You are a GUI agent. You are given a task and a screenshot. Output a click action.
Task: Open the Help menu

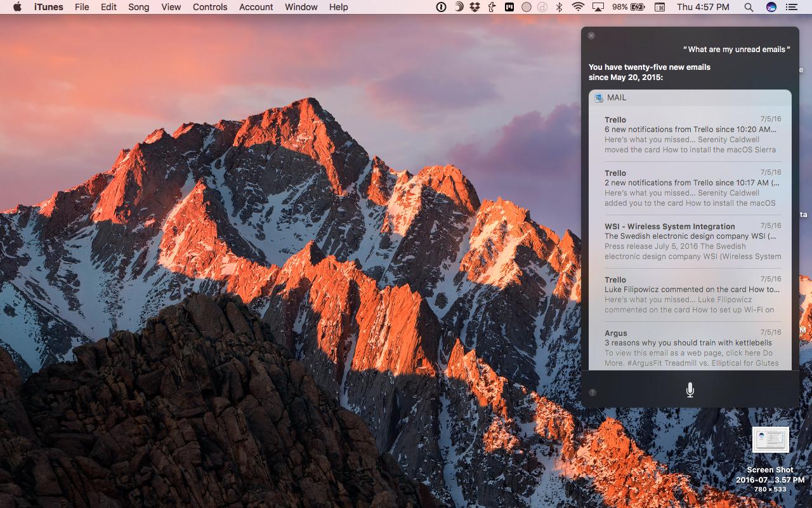[x=339, y=7]
